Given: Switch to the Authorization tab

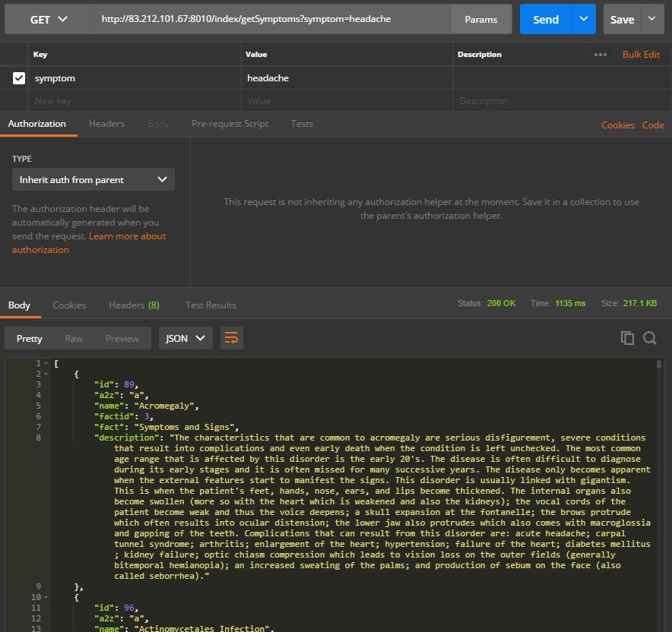Looking at the screenshot, I should [36, 124].
